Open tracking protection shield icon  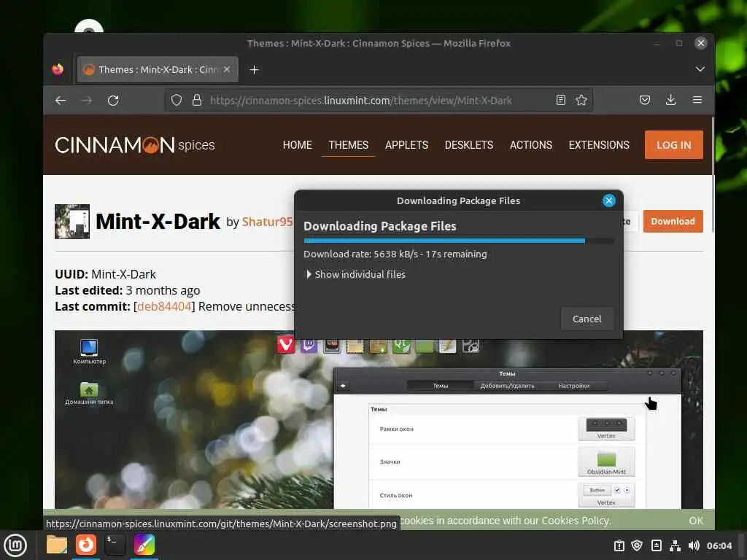[x=177, y=101]
